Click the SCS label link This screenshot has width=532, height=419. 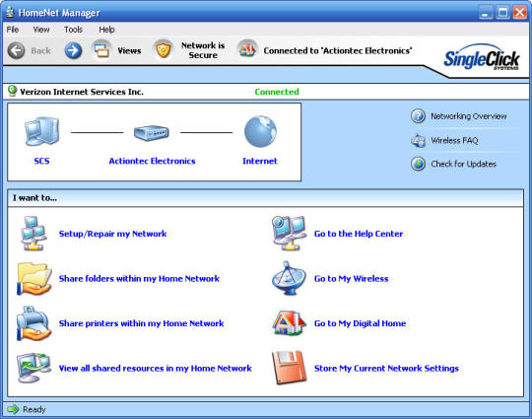(41, 161)
